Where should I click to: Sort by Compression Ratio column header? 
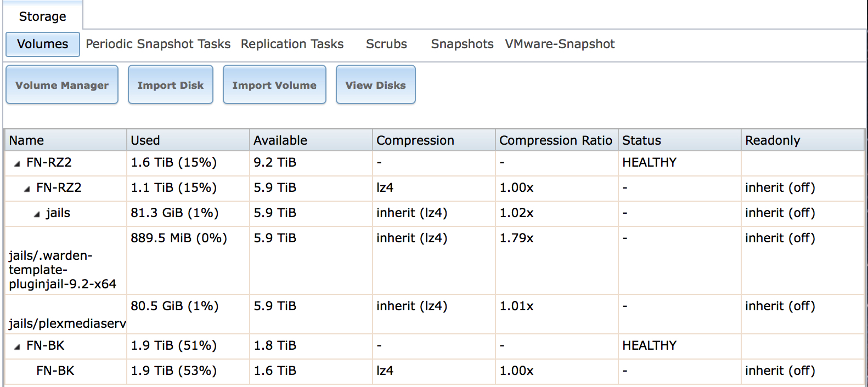click(557, 140)
